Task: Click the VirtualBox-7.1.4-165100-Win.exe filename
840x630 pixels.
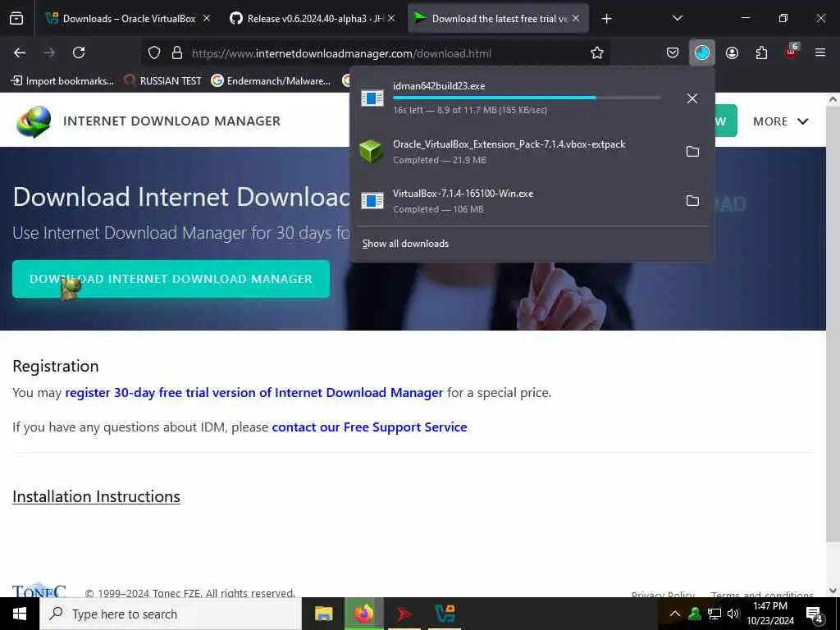Action: pyautogui.click(x=463, y=194)
